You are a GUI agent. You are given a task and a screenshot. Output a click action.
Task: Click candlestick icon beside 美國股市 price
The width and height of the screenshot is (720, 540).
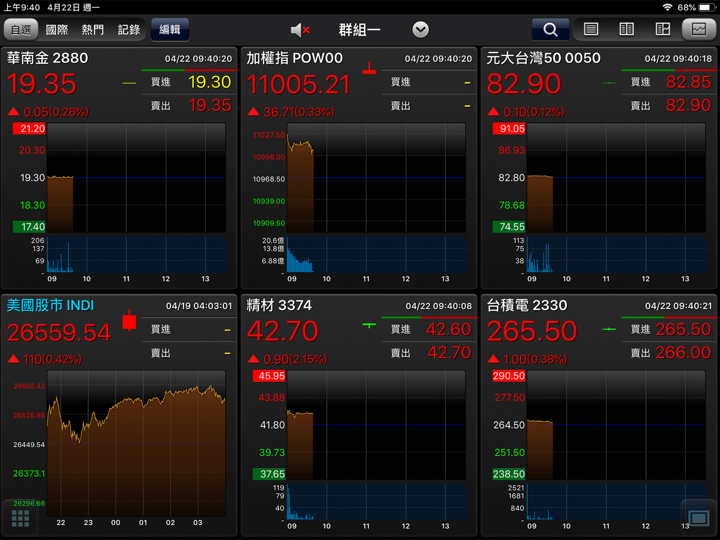[127, 322]
